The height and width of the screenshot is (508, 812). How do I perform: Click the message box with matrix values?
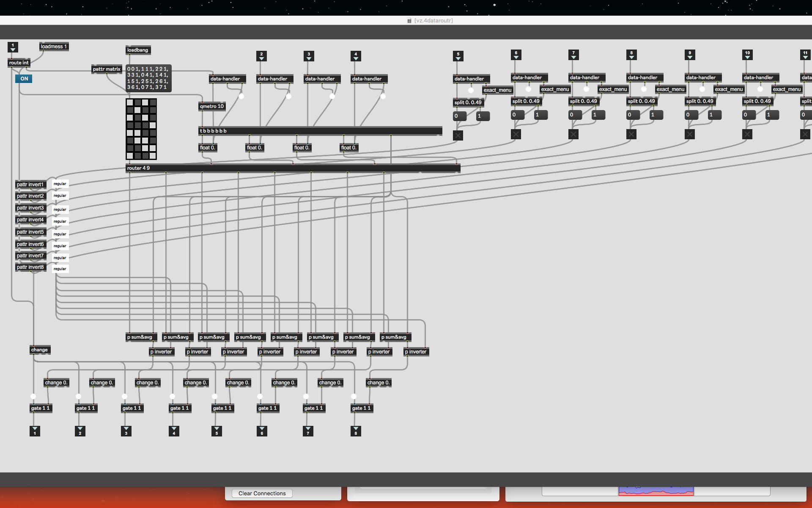[148, 78]
